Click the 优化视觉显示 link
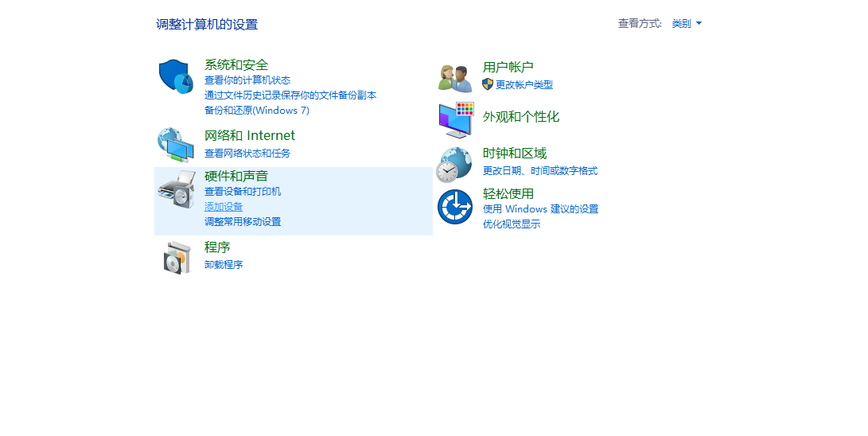Image resolution: width=868 pixels, height=436 pixels. [x=512, y=224]
